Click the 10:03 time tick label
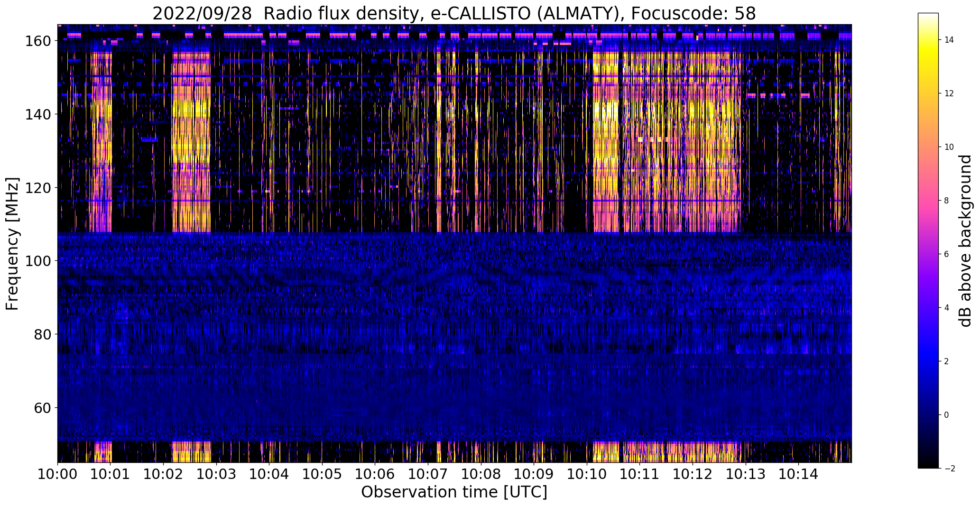The width and height of the screenshot is (980, 506). [216, 474]
